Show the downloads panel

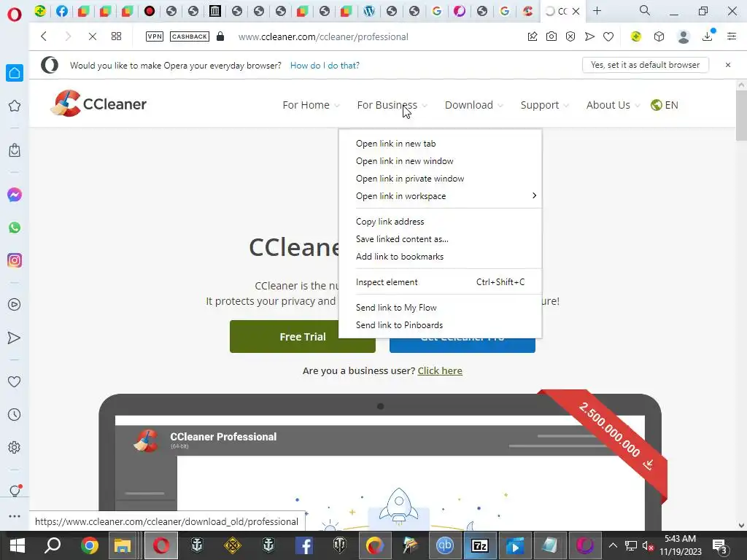pos(708,36)
